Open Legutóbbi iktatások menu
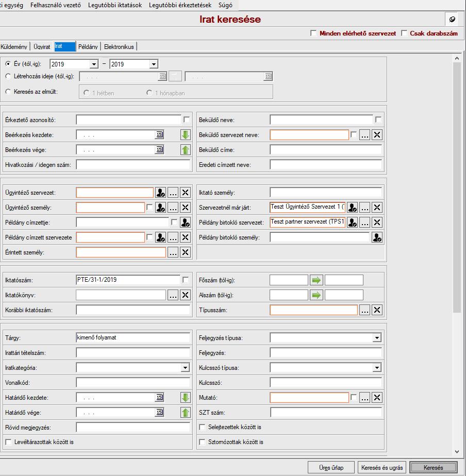Viewport: 466px width, 476px height. [115, 5]
